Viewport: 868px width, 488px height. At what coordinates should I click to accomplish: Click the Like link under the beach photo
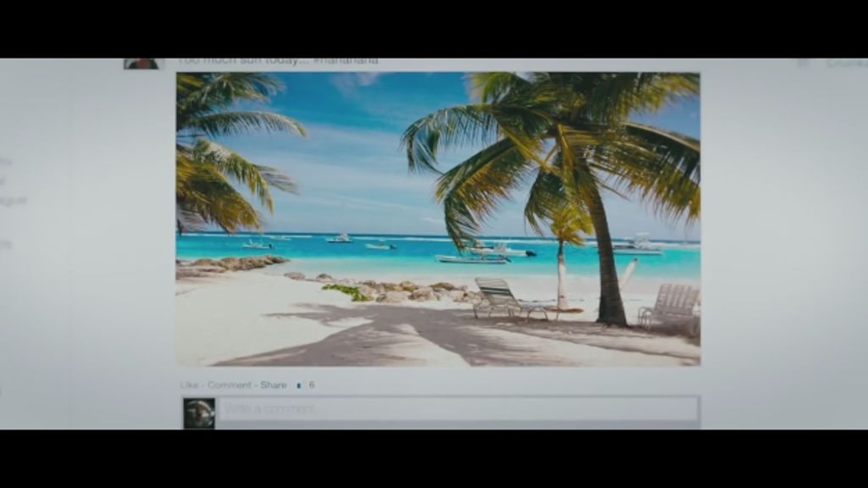[189, 385]
